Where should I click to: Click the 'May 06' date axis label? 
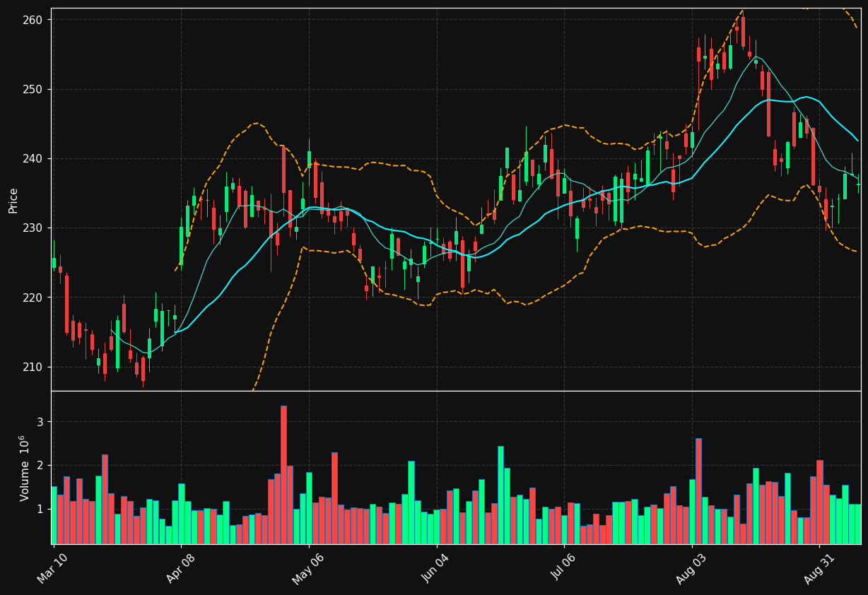(307, 569)
